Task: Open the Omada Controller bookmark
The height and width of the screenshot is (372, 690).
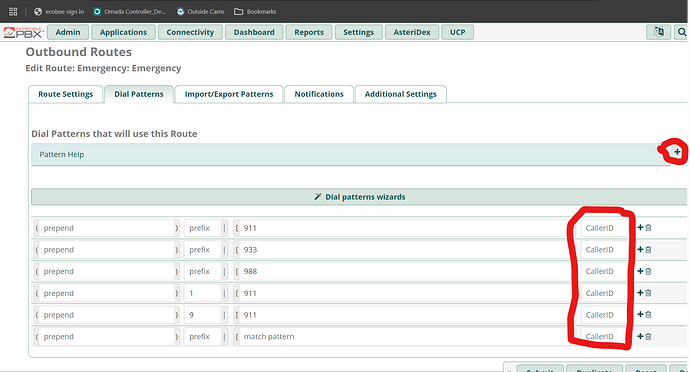Action: 130,11
